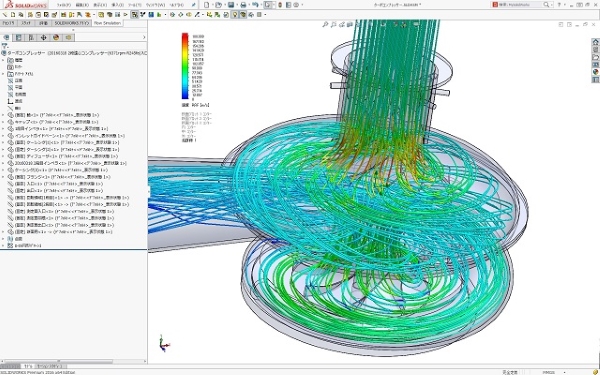Image resolution: width=600 pixels, height=375 pixels.
Task: Click the Print icon in top toolbar
Action: point(243,5)
